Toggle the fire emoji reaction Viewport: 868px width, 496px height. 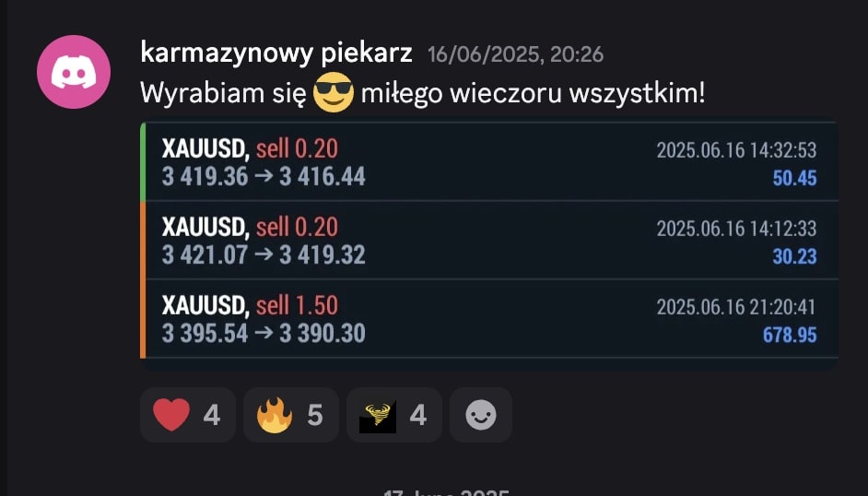point(291,415)
